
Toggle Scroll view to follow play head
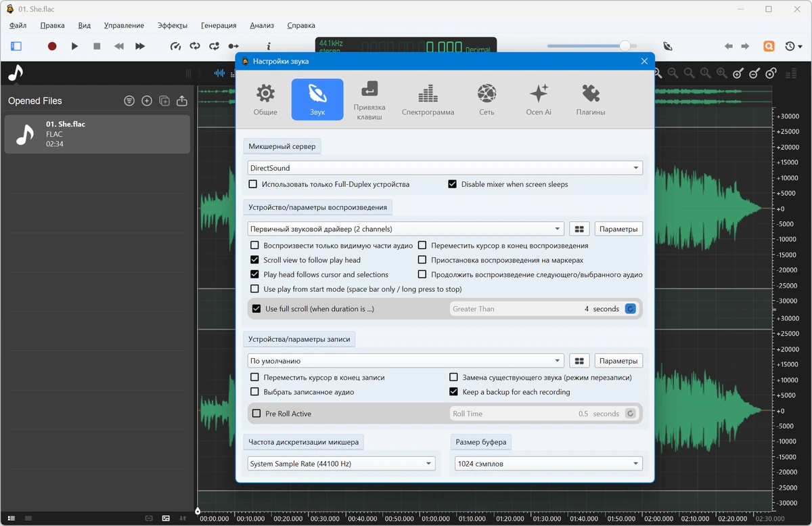tap(255, 260)
